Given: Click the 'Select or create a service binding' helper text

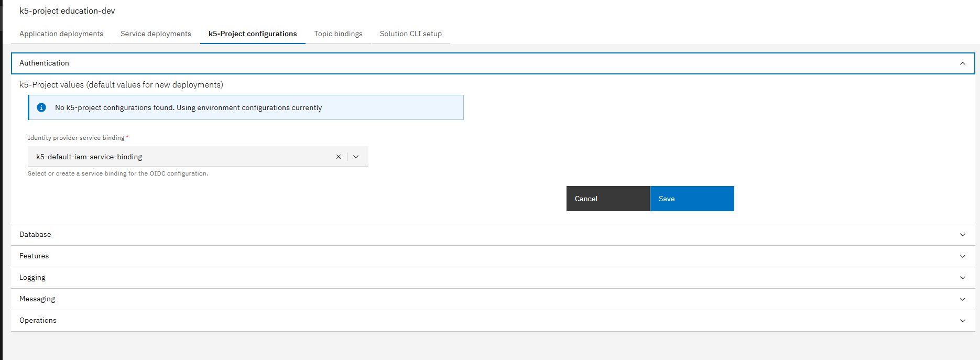Looking at the screenshot, I should (118, 173).
